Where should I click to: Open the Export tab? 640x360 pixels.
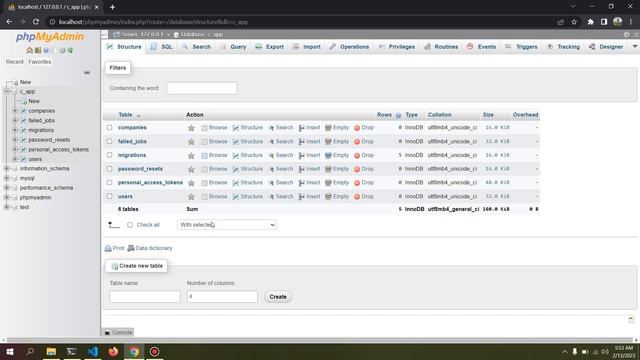(269, 47)
